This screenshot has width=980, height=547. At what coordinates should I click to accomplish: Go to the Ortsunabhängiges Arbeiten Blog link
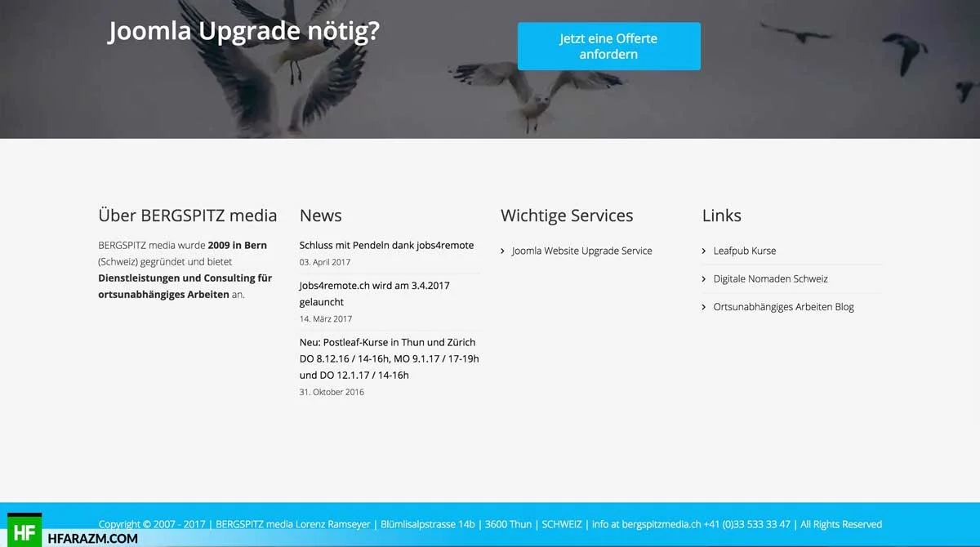783,308
